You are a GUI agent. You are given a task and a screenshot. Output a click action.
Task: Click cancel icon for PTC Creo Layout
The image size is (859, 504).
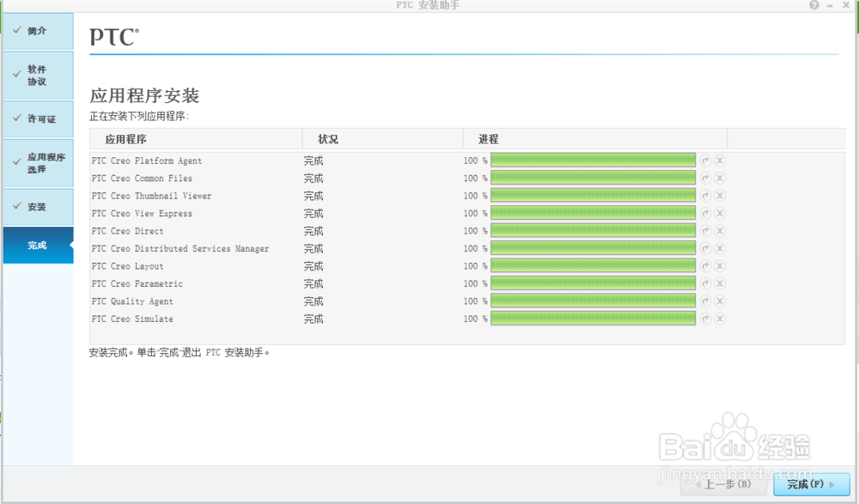[x=720, y=265]
